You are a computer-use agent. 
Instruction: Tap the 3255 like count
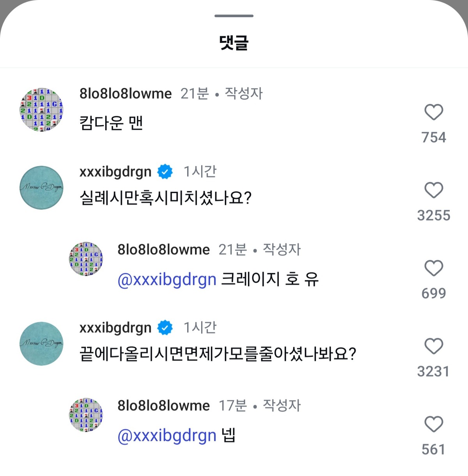[x=434, y=215]
